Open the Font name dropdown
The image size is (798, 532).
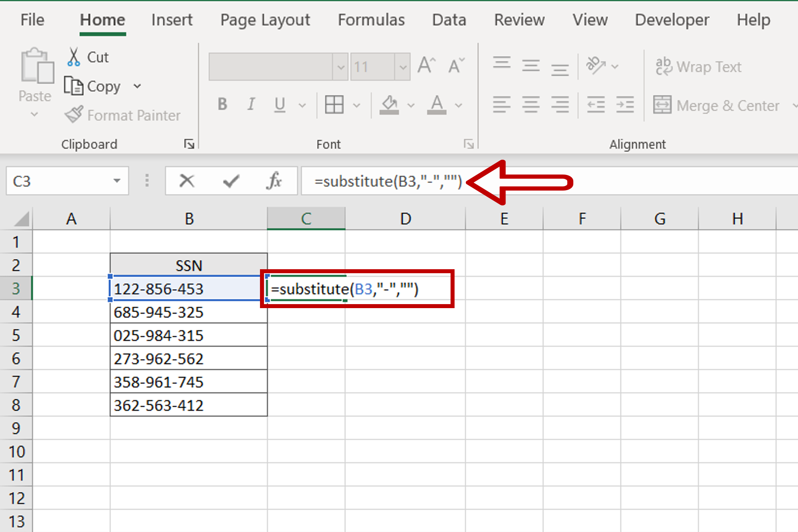341,67
